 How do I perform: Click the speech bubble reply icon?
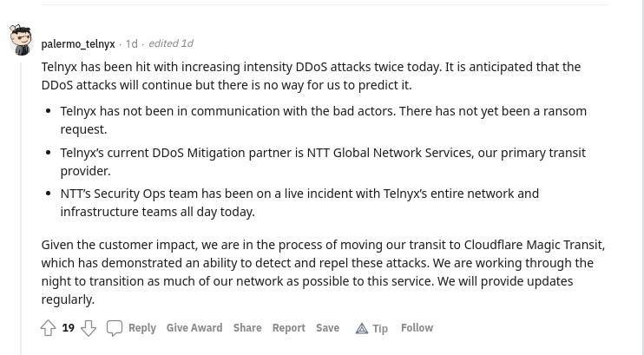coord(115,328)
